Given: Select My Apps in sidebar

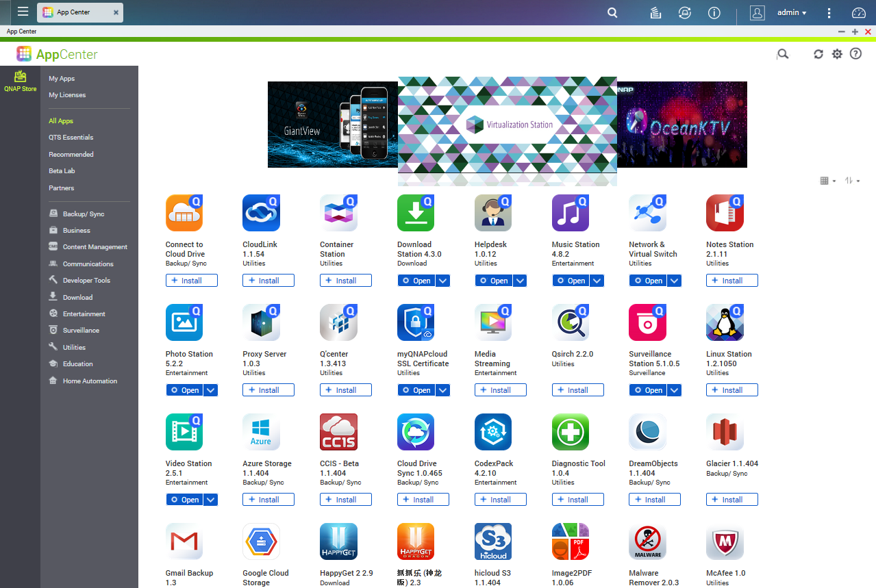Looking at the screenshot, I should pos(62,79).
